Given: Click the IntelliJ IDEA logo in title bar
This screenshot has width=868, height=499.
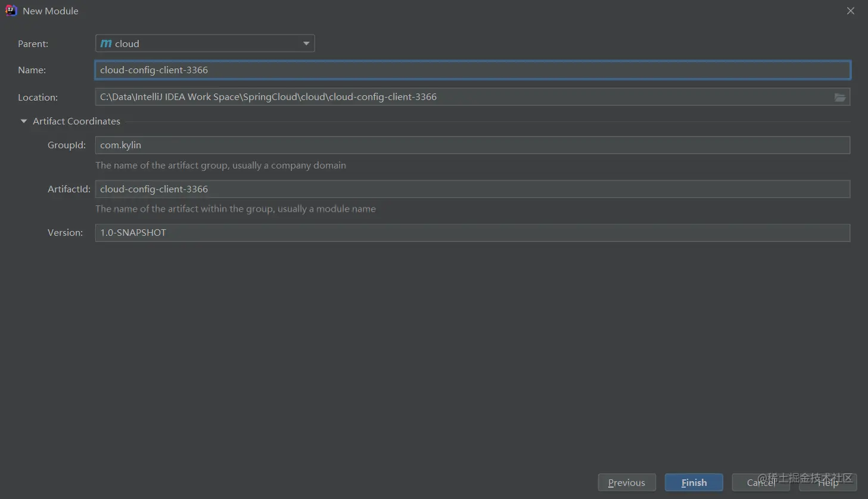Looking at the screenshot, I should click(x=11, y=11).
